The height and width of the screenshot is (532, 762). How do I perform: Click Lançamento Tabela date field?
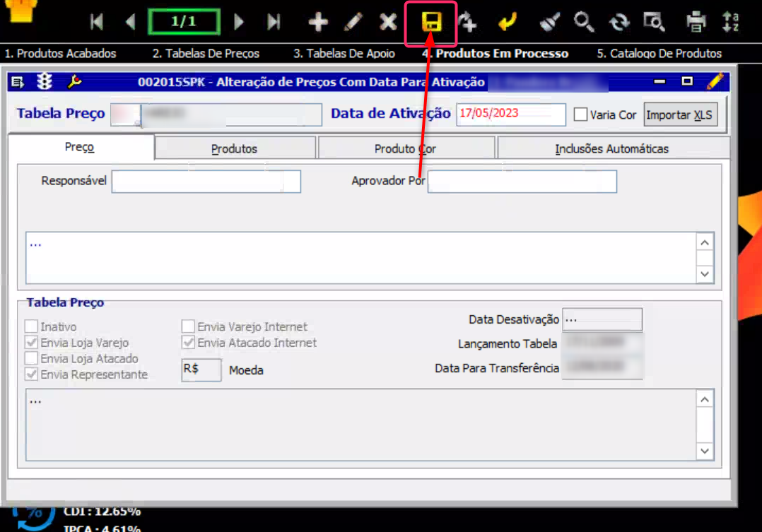602,343
